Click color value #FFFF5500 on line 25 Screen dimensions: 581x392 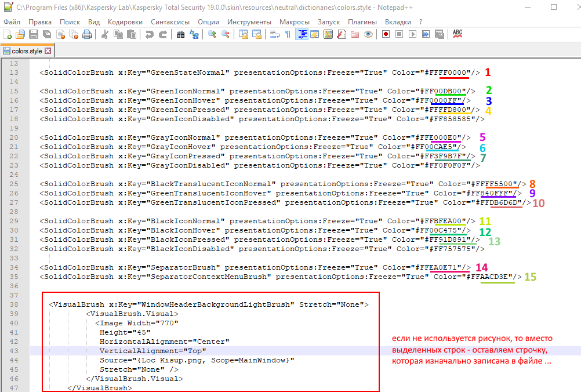491,184
